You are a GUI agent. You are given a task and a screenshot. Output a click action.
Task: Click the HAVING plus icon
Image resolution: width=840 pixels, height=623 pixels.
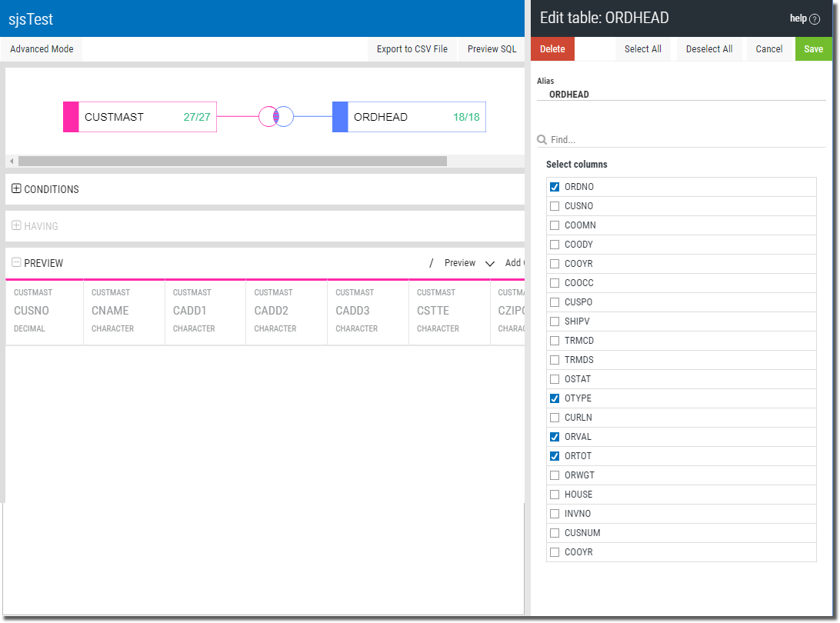click(16, 226)
